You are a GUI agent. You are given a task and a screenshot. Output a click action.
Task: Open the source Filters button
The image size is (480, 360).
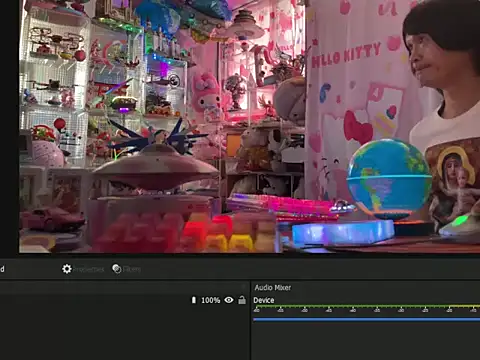point(126,269)
